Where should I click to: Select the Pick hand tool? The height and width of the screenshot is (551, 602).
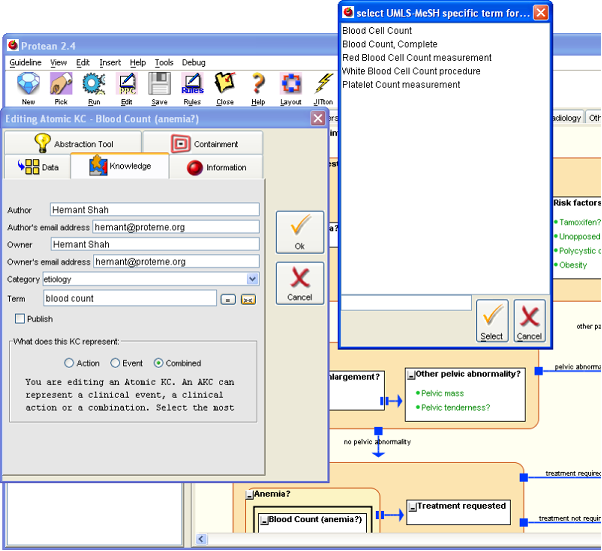click(x=60, y=84)
